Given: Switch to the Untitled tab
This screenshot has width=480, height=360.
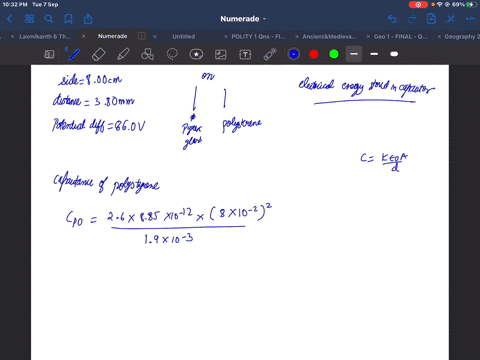Looking at the screenshot, I should point(184,36).
